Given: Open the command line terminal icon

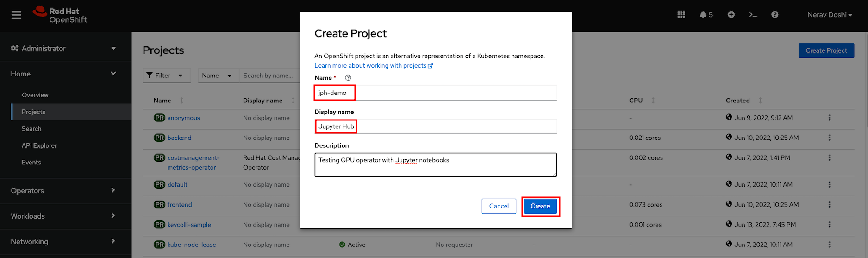Looking at the screenshot, I should tap(753, 15).
